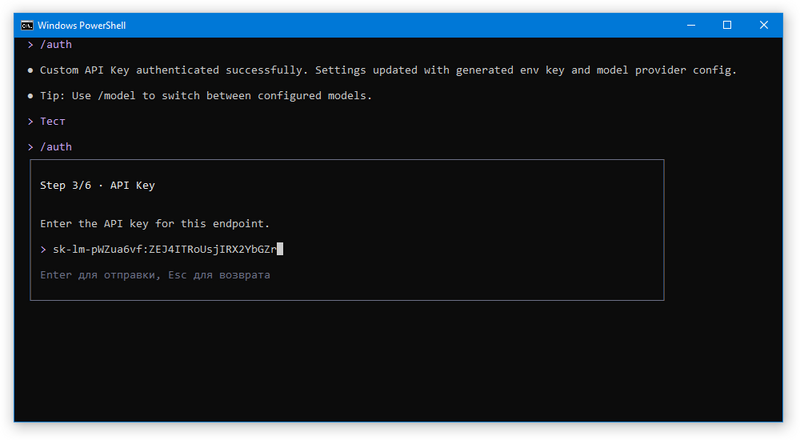Click the empty terminal area below dialog box
The height and width of the screenshot is (440, 800).
tap(398, 361)
